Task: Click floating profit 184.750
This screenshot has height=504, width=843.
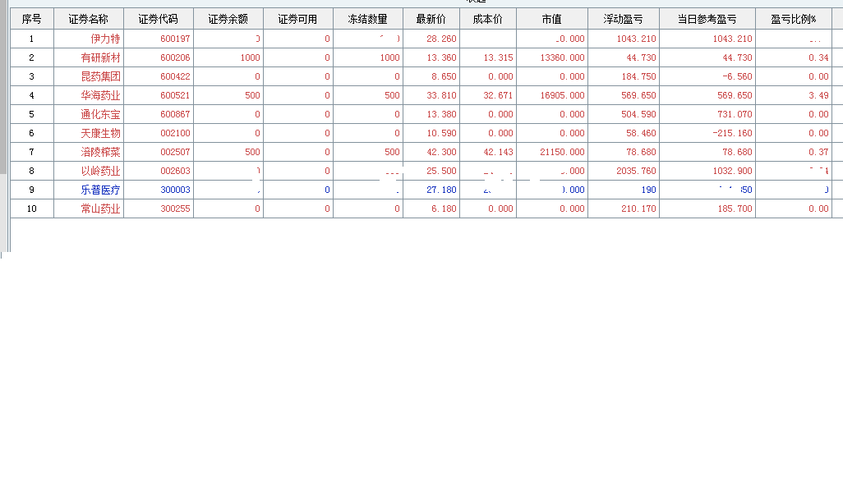Action: tap(638, 76)
